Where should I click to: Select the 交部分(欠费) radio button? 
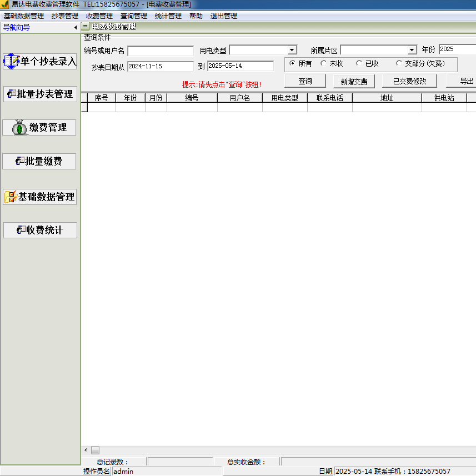click(399, 63)
